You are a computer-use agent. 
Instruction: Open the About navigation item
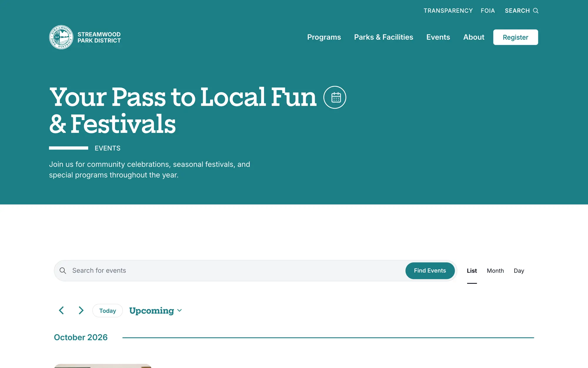tap(474, 37)
